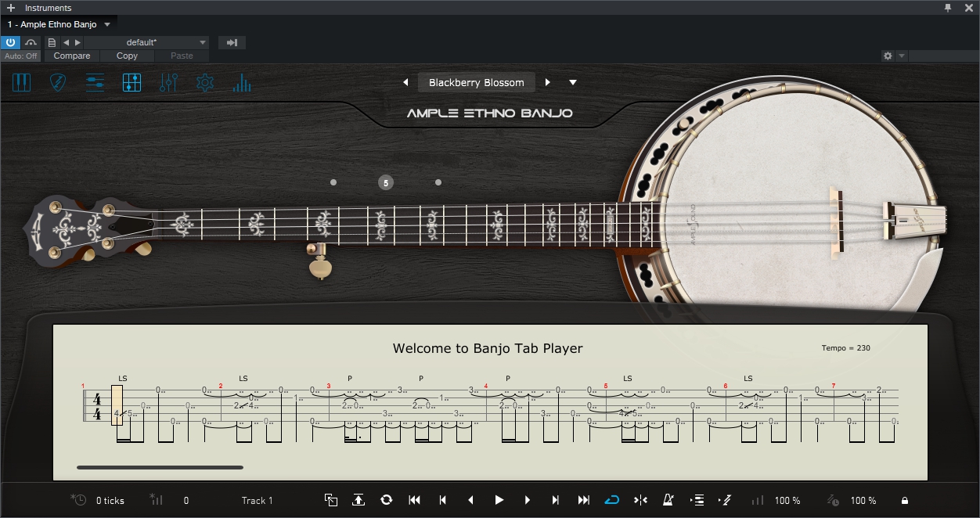Select the capo dot left of 5

coord(333,182)
